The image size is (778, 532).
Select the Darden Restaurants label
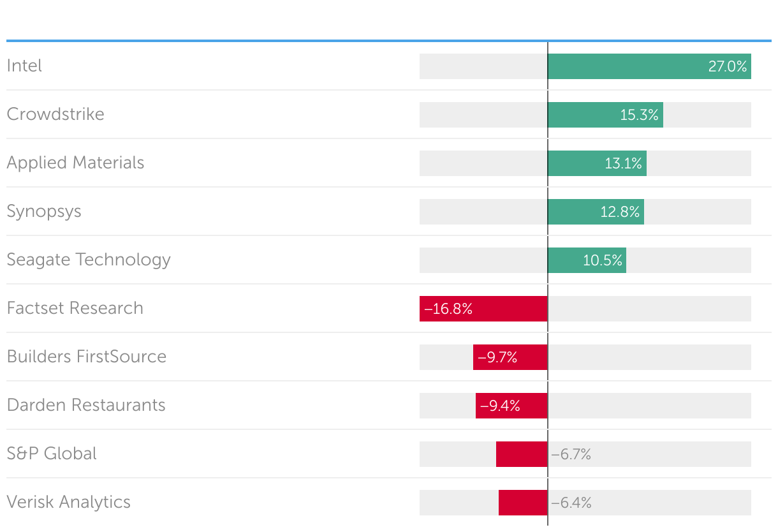(x=86, y=405)
